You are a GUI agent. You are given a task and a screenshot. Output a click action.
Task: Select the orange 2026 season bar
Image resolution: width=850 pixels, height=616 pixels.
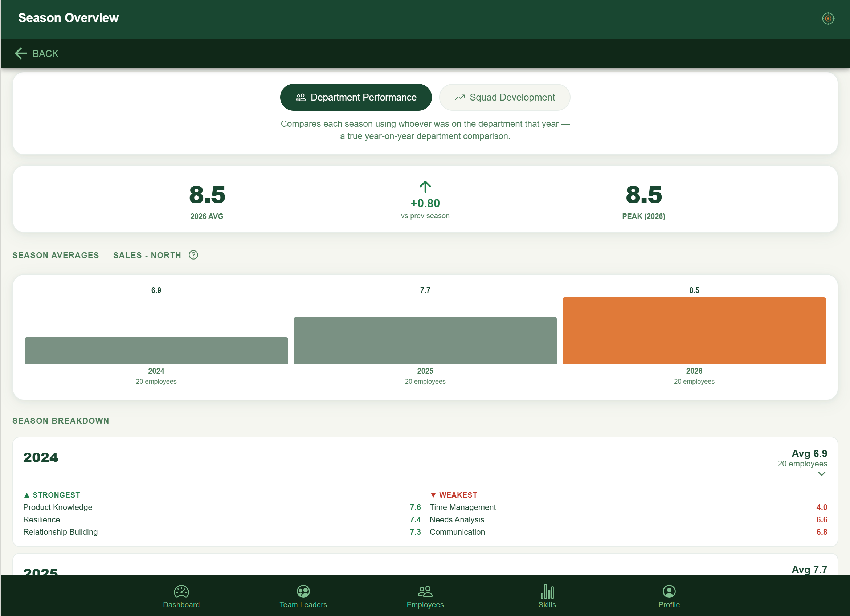(694, 331)
